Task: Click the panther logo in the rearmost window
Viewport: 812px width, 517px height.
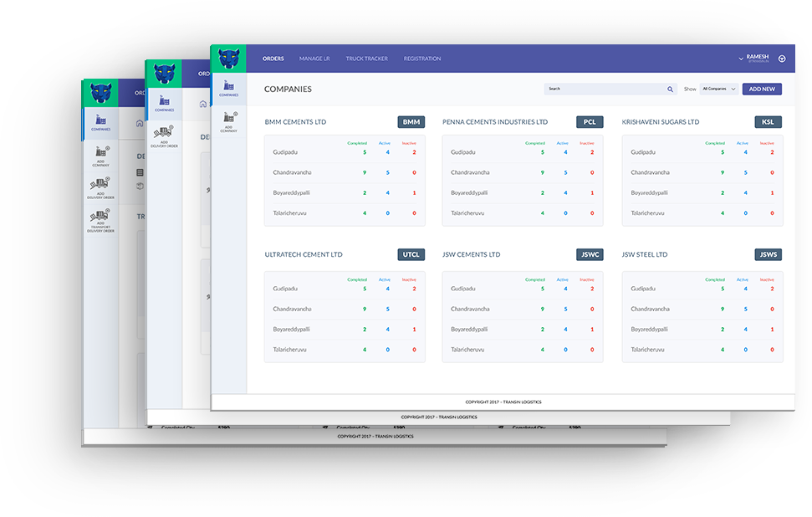Action: pos(100,93)
